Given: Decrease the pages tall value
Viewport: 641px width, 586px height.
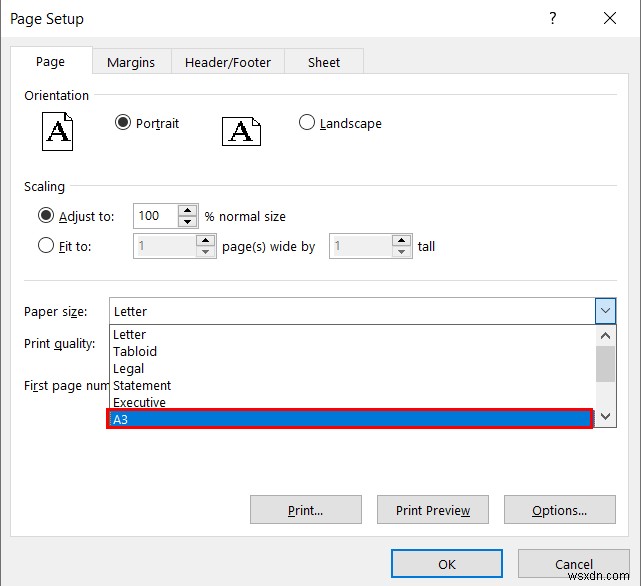Looking at the screenshot, I should click(401, 251).
